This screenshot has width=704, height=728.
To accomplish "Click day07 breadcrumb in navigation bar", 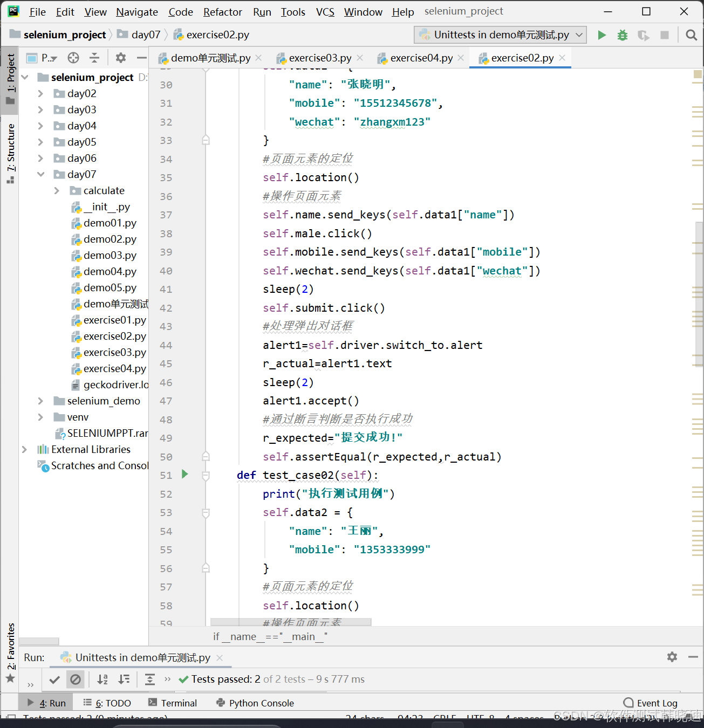I will (140, 35).
